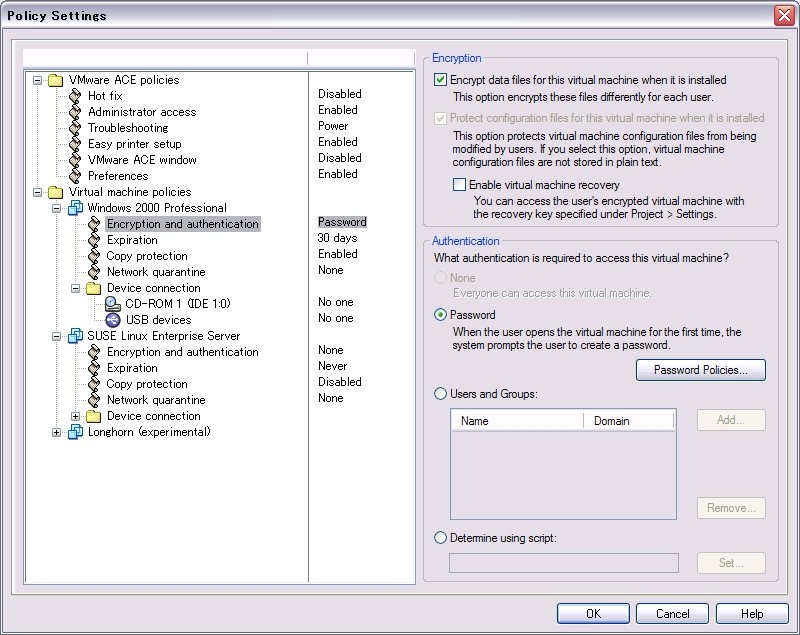The image size is (800, 635).
Task: Select Users and Groups authentication option
Action: point(440,394)
